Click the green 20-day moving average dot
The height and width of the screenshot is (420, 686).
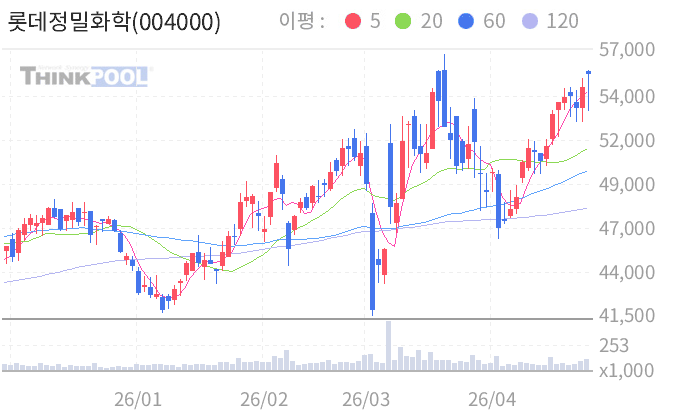403,21
